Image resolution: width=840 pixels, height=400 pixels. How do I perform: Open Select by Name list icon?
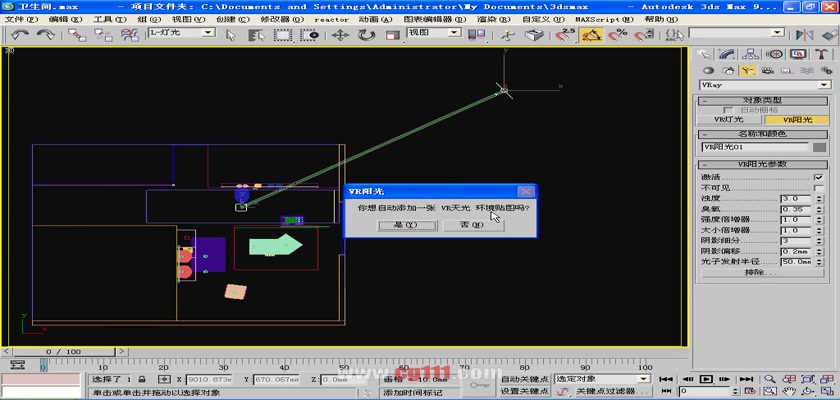click(257, 35)
